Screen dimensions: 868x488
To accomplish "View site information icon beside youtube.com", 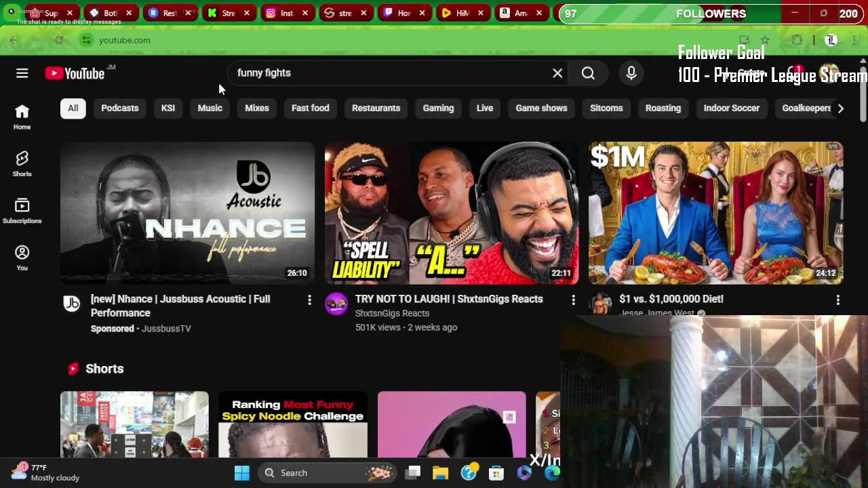I will [x=86, y=40].
